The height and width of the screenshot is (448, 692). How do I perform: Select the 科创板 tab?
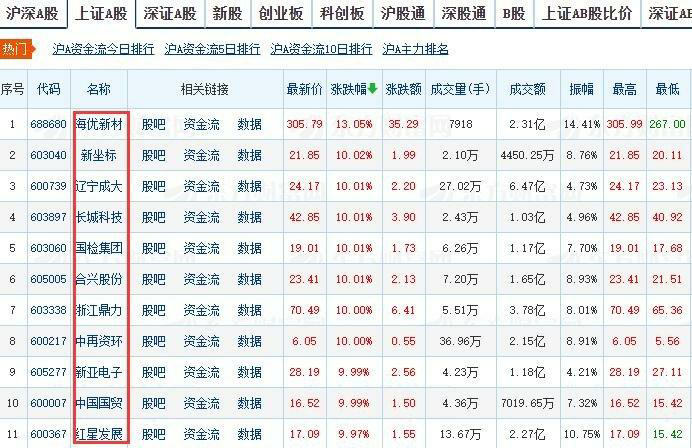(342, 13)
